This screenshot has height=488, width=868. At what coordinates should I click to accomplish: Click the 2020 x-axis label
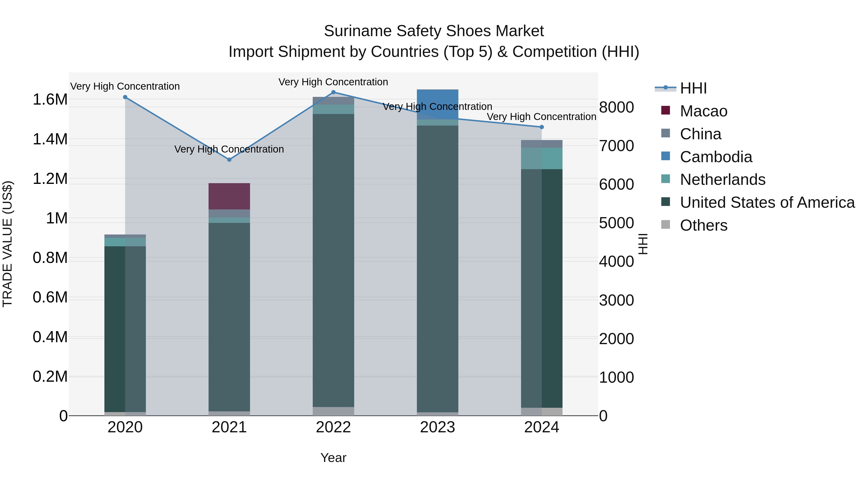pyautogui.click(x=125, y=427)
